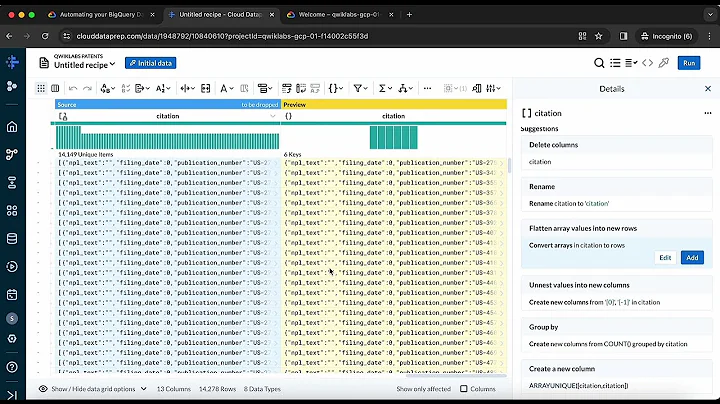Screen dimensions: 720x404
Task: Add the Flatten array values suggestion
Action: click(x=692, y=258)
